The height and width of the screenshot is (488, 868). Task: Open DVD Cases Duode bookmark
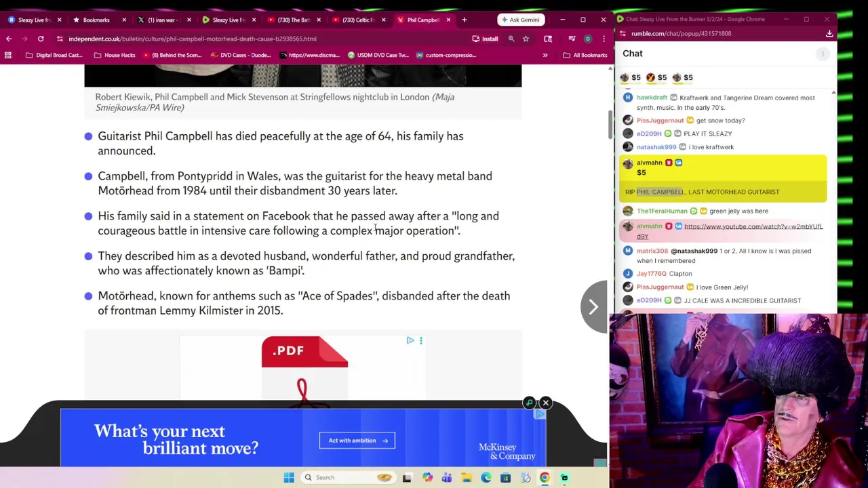tap(240, 55)
